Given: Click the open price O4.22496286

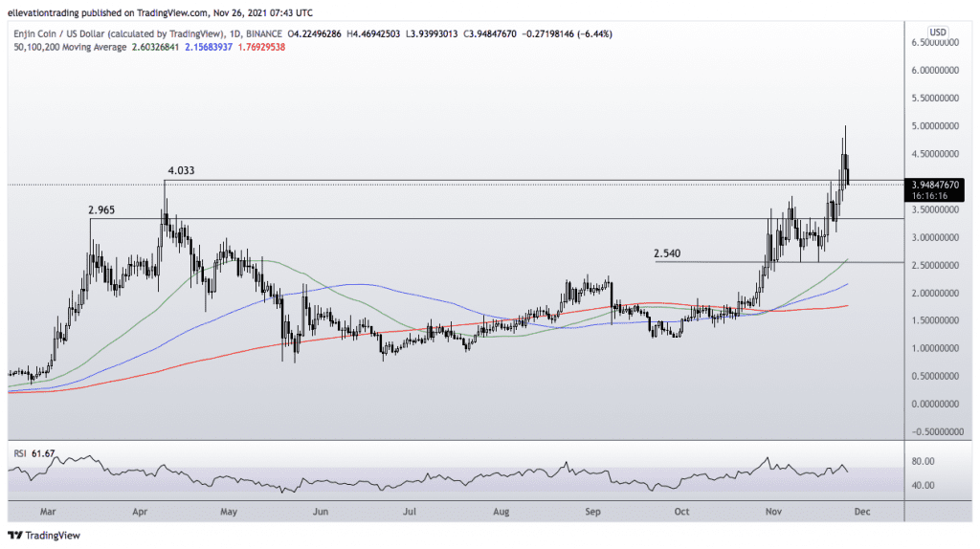Looking at the screenshot, I should pyautogui.click(x=314, y=33).
